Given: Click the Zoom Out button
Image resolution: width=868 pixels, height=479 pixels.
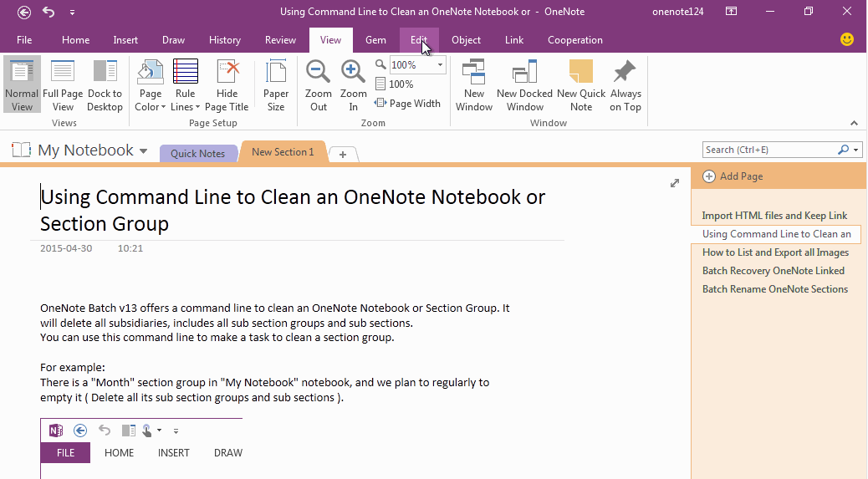Looking at the screenshot, I should coord(319,84).
